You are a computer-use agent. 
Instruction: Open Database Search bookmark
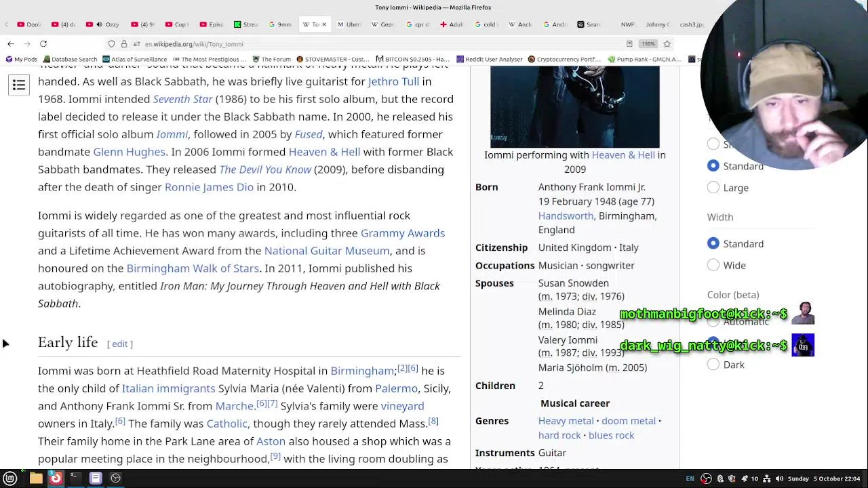pyautogui.click(x=69, y=60)
